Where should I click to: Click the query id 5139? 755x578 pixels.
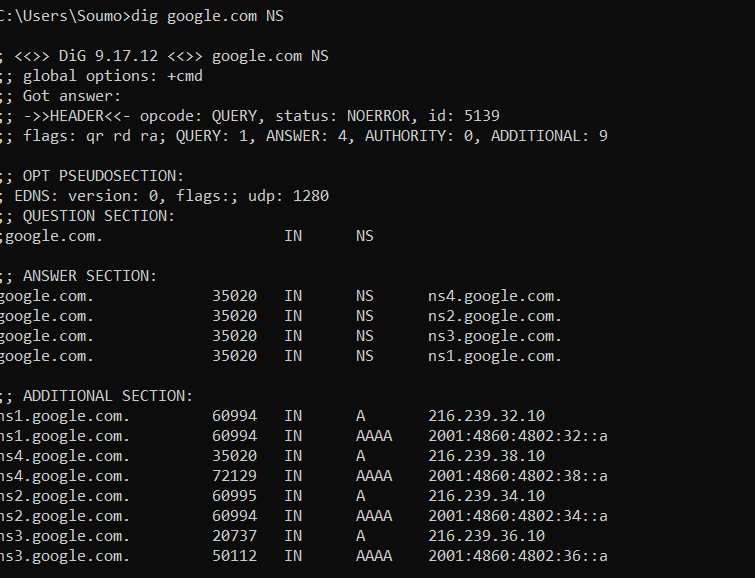(482, 116)
